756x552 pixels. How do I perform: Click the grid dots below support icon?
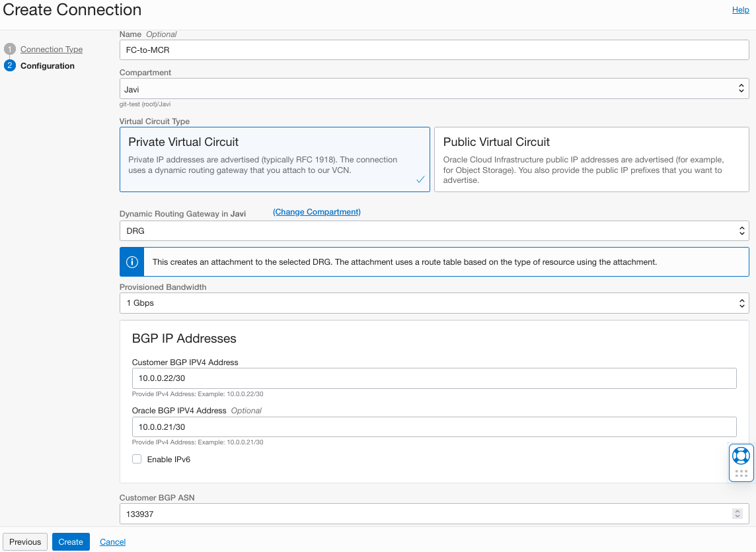tap(741, 473)
